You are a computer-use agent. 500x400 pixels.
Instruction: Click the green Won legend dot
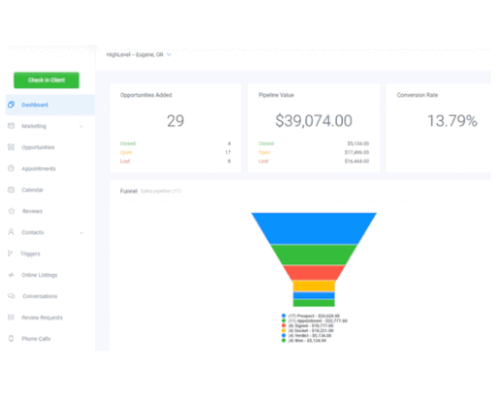pos(284,340)
